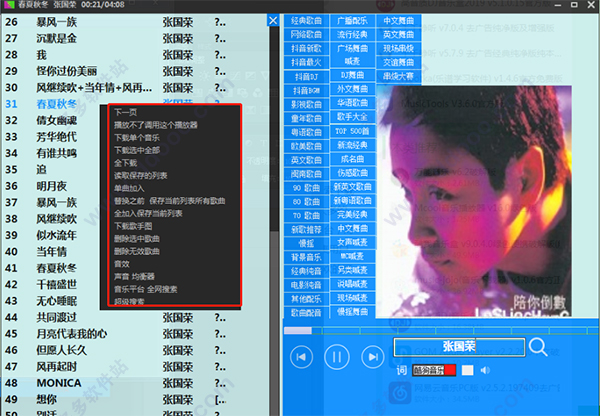Click the playback progress bar
Image resolution: width=600 pixels, height=416 pixels.
pos(440,329)
